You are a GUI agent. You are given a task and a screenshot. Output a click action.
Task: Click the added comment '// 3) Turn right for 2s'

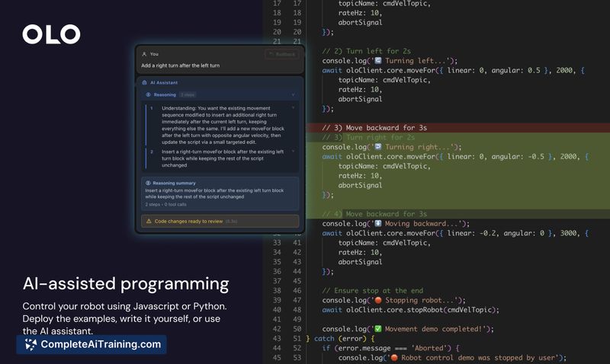[x=368, y=138]
